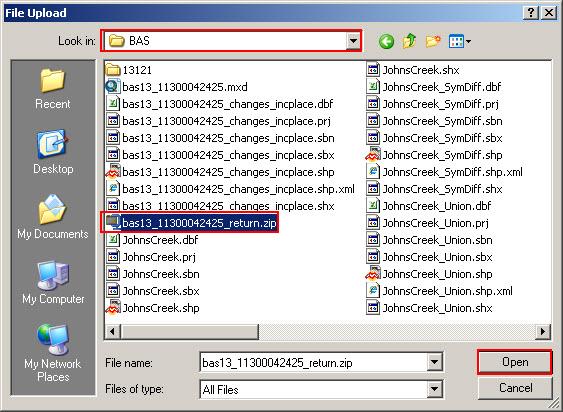This screenshot has width=563, height=412.
Task: Select the JohnsCreek.shx file icon
Action: [373, 70]
